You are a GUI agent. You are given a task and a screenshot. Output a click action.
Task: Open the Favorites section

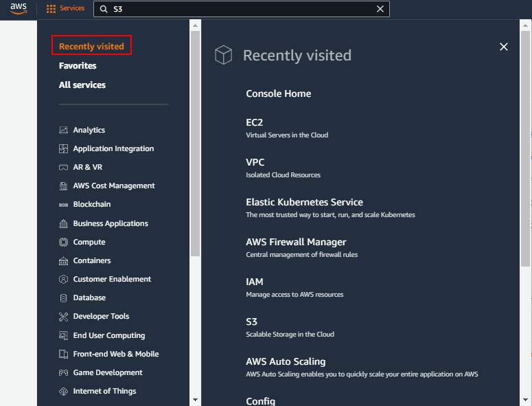[x=78, y=65]
